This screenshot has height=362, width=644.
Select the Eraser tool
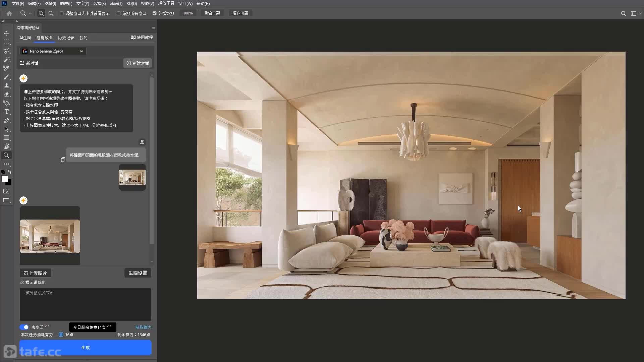click(6, 94)
